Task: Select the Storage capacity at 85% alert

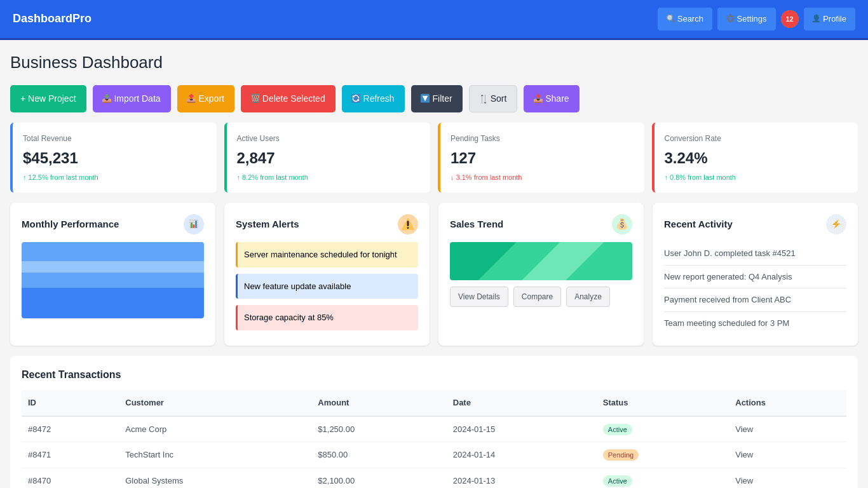Action: coord(327,318)
